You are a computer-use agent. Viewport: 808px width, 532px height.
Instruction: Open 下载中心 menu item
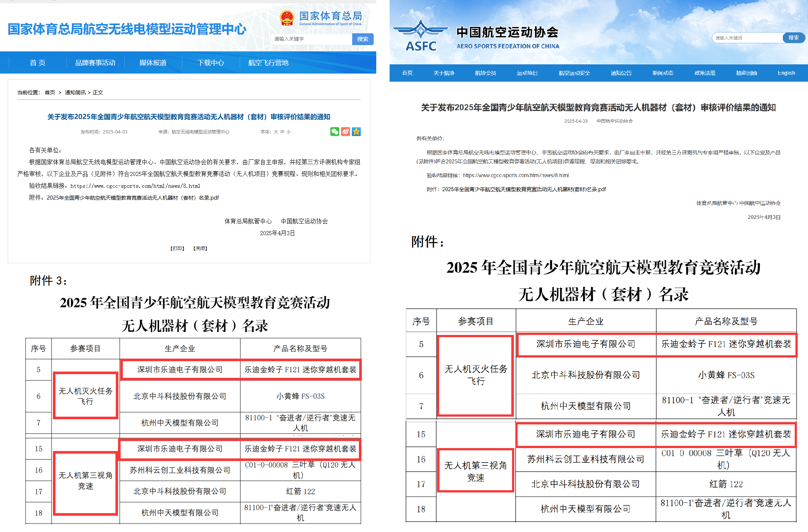(211, 63)
